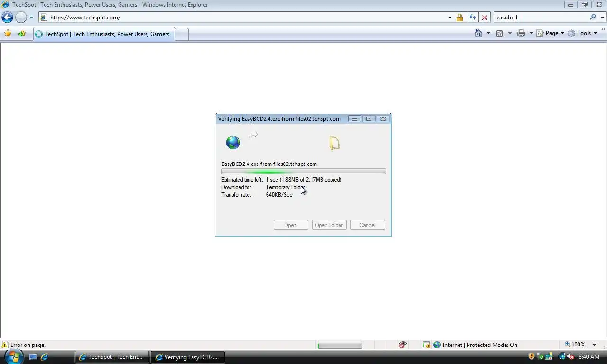This screenshot has width=607, height=364.
Task: Click the status bar page loading progress
Action: tap(340, 345)
